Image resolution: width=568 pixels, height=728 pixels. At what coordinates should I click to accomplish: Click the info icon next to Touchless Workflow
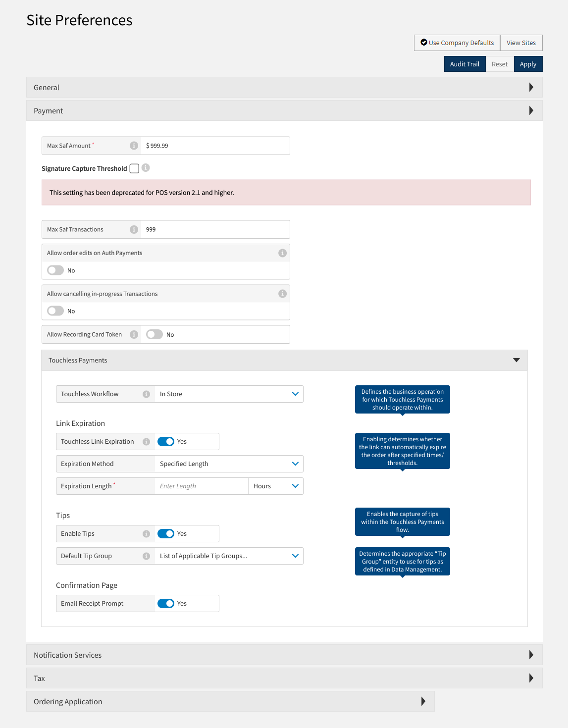click(x=147, y=394)
